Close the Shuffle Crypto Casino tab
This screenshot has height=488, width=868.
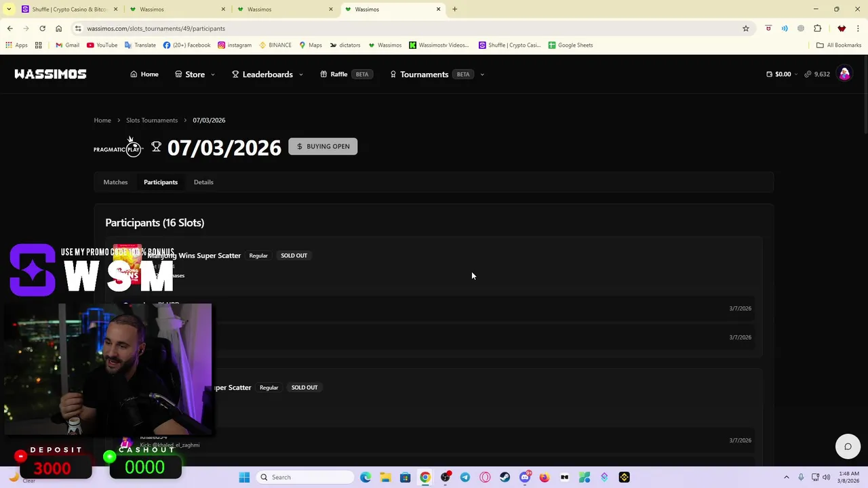115,9
